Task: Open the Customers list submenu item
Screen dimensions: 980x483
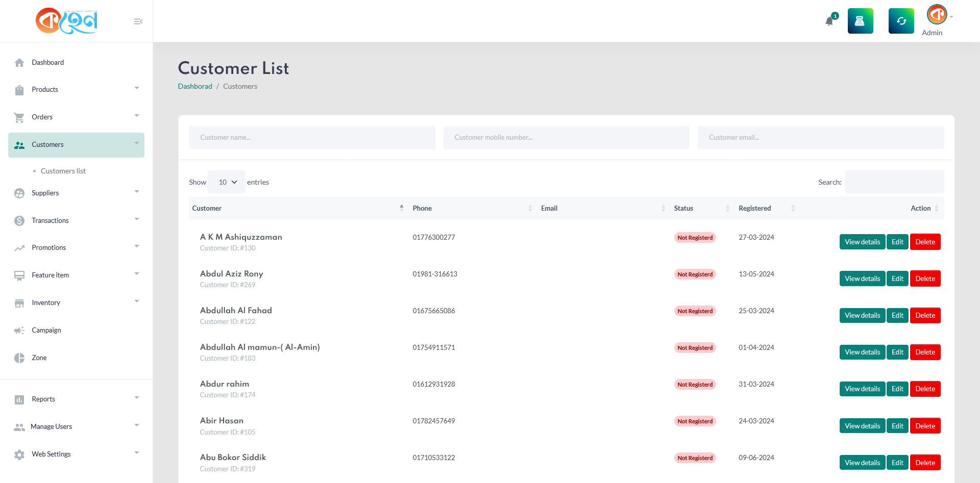Action: [63, 171]
